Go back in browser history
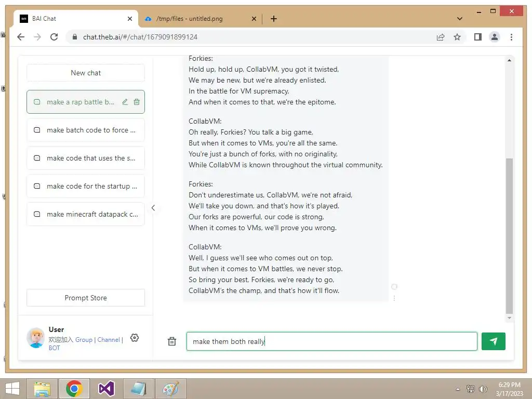 21,37
